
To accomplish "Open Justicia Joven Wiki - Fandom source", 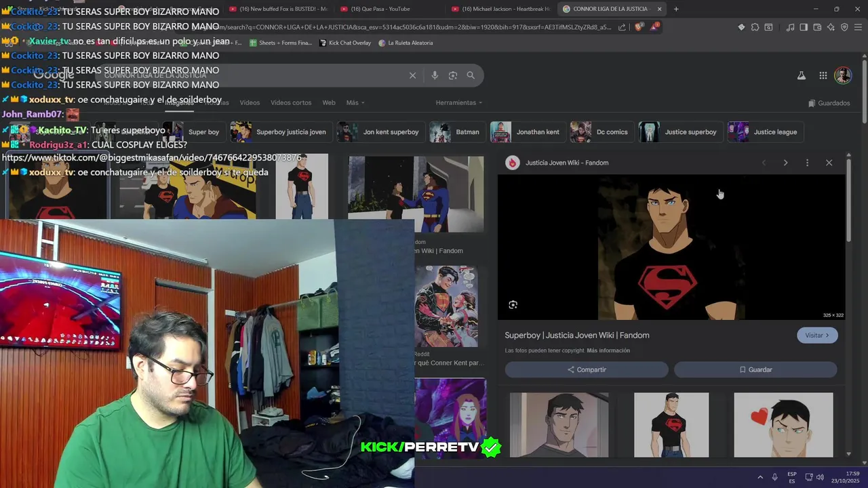I will coord(567,163).
